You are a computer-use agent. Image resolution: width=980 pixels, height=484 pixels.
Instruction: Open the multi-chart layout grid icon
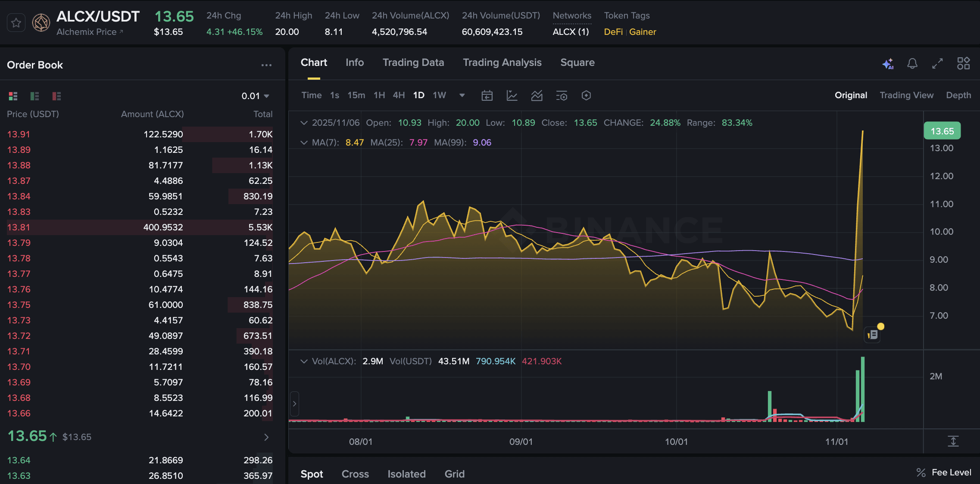click(963, 64)
